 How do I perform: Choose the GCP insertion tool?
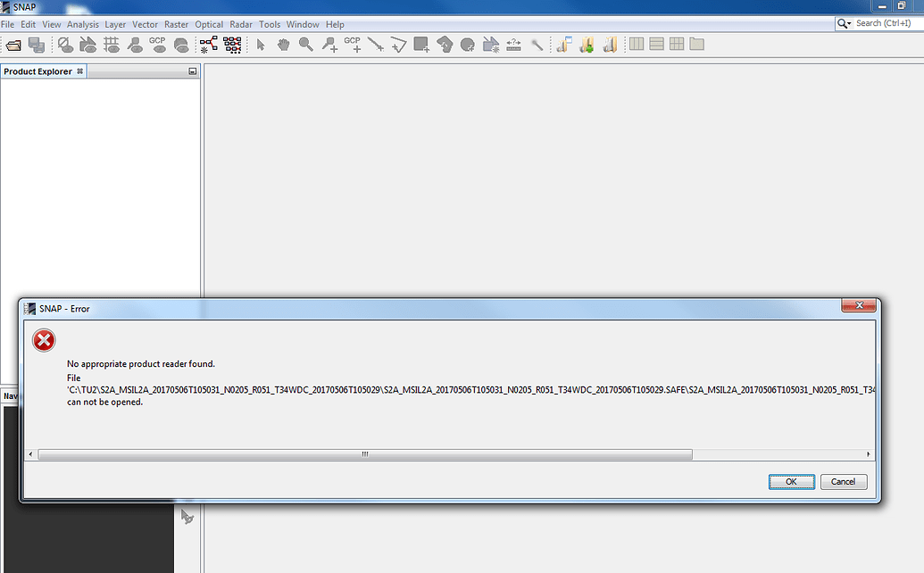353,44
